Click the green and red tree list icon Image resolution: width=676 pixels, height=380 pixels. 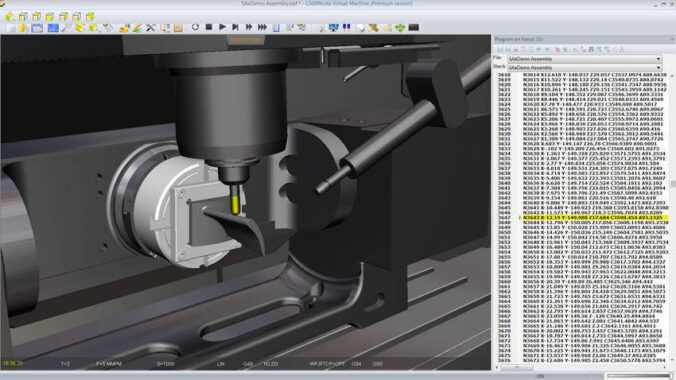pos(302,28)
